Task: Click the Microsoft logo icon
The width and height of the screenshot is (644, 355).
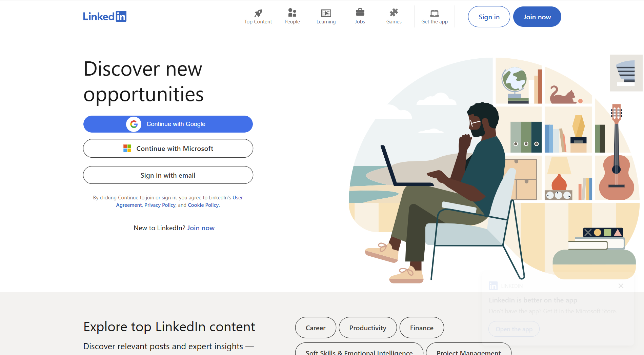Action: (127, 149)
